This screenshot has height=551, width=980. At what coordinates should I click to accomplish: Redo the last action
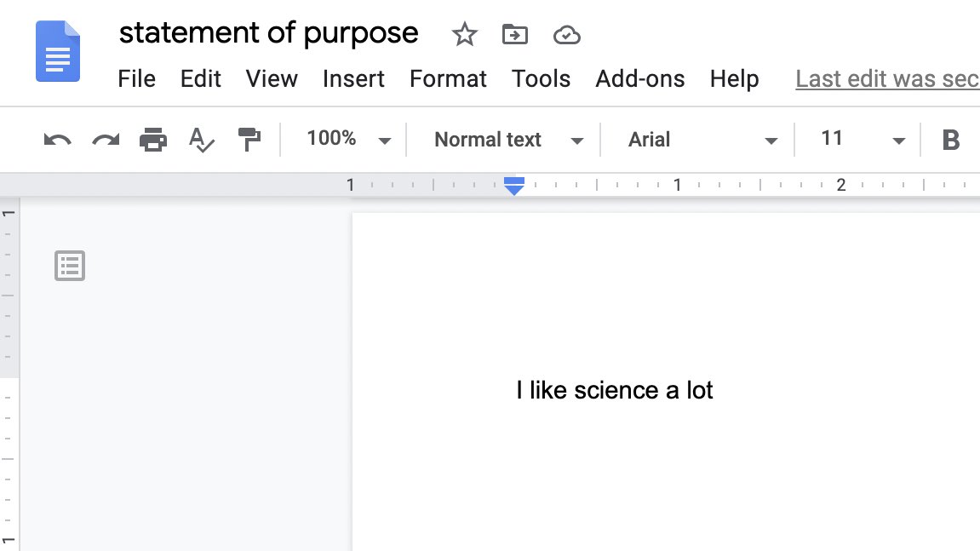pyautogui.click(x=106, y=140)
